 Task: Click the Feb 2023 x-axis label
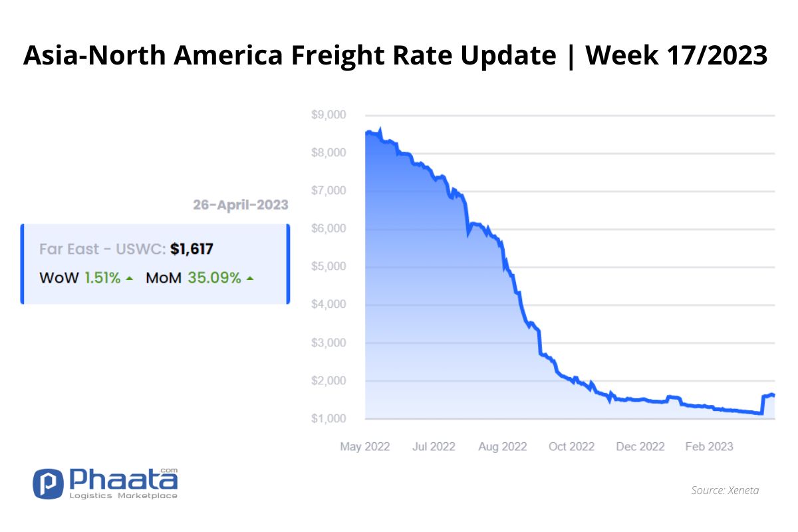[709, 446]
